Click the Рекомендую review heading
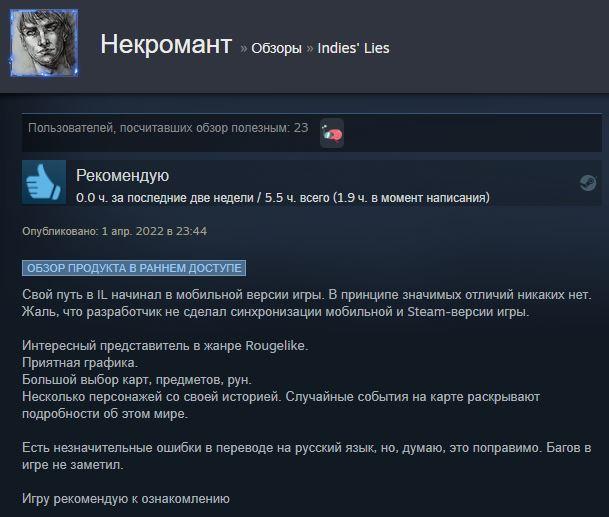 point(122,176)
